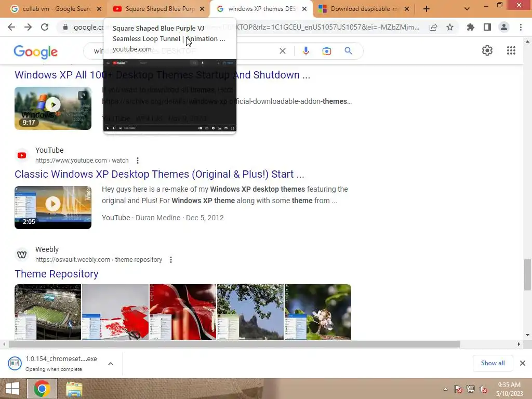Open network status tray icon
This screenshot has height=399, width=532.
[471, 389]
